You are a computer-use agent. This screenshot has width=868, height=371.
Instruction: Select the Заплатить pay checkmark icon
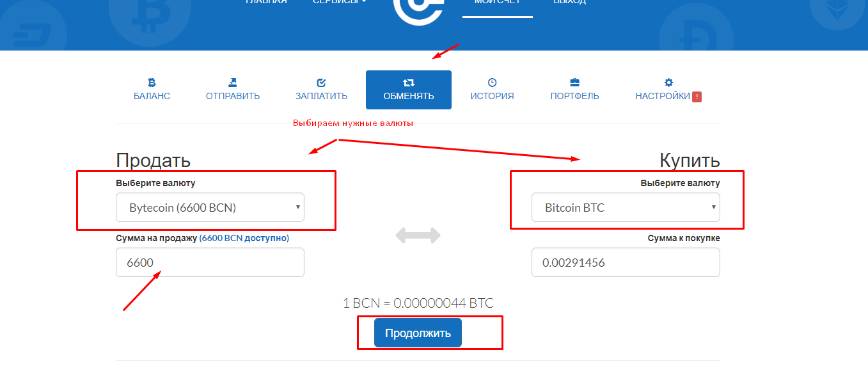[321, 83]
